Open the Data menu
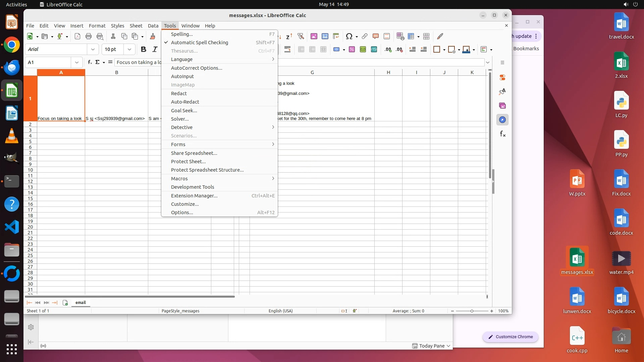The image size is (644, 362). tap(153, 26)
